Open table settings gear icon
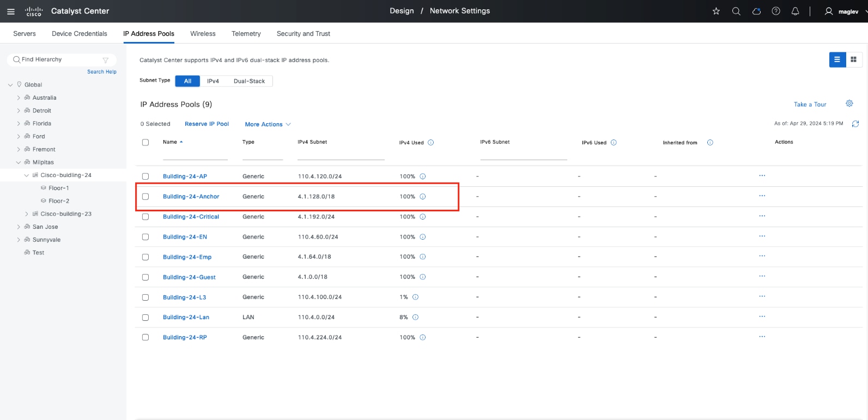868x420 pixels. click(x=849, y=104)
